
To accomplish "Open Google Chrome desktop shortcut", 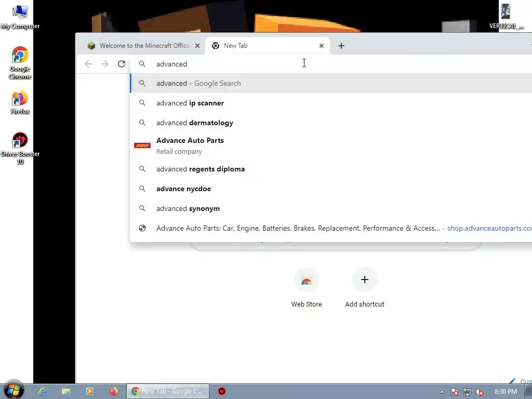I will coord(20,63).
